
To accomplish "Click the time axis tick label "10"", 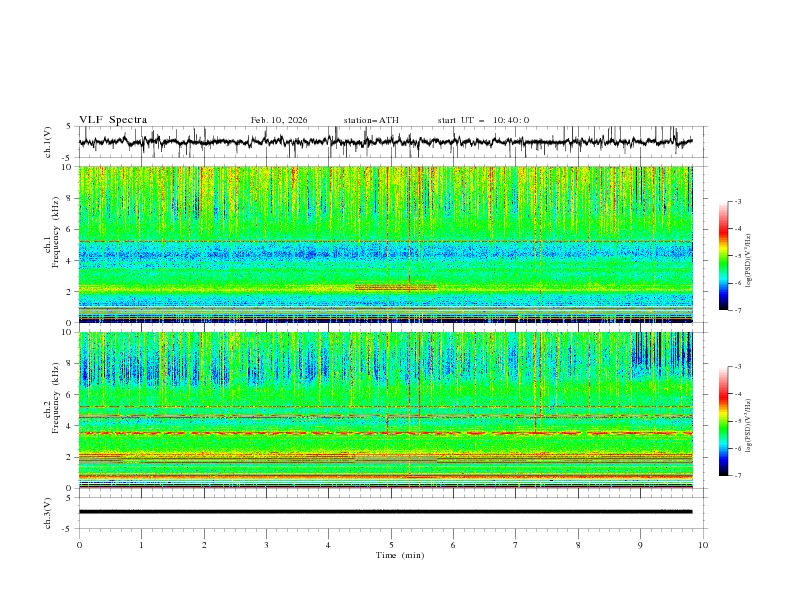I will pyautogui.click(x=703, y=545).
